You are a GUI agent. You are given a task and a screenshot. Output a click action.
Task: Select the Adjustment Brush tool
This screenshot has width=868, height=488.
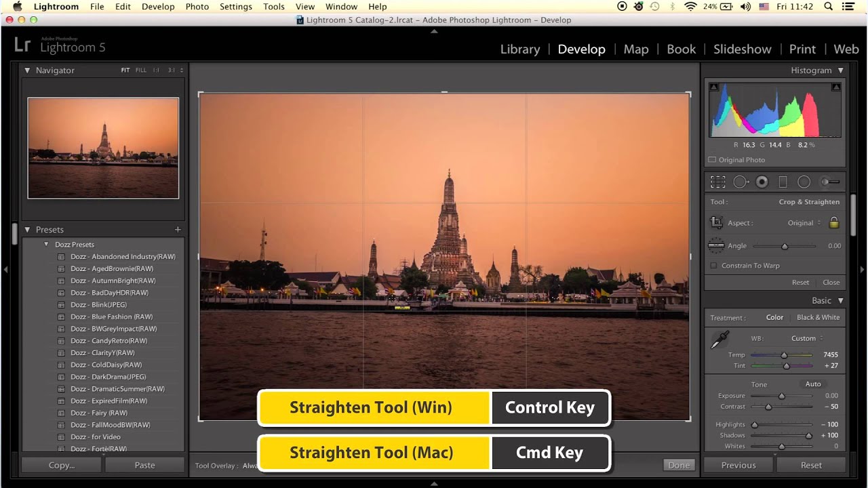coord(830,182)
